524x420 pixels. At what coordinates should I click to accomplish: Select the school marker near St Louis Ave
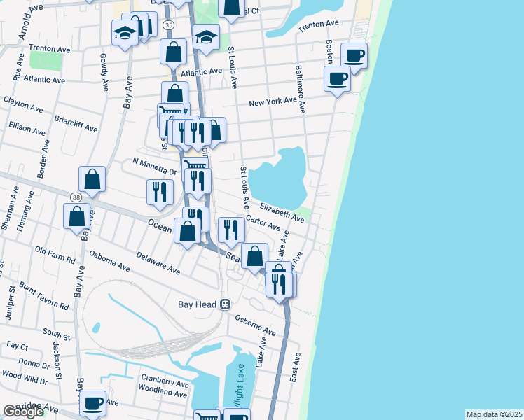click(206, 38)
